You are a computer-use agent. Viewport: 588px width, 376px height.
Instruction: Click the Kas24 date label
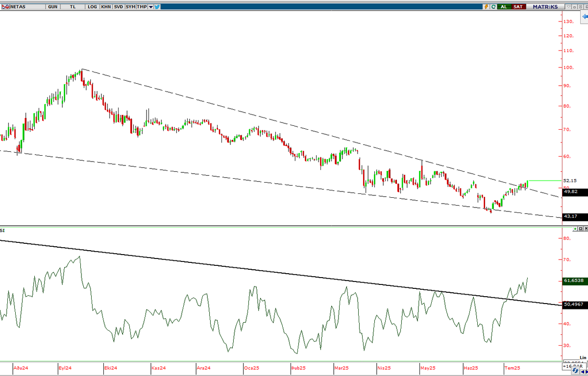(159, 368)
